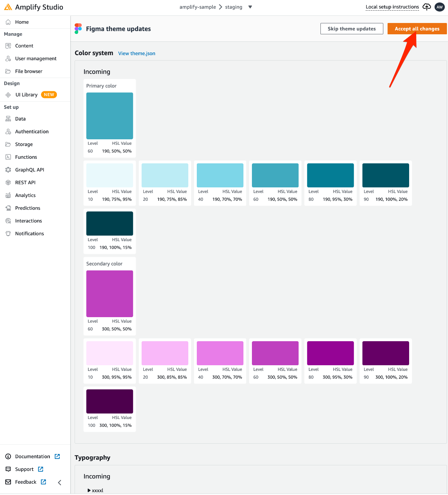Select primary color level 40 swatch

220,175
